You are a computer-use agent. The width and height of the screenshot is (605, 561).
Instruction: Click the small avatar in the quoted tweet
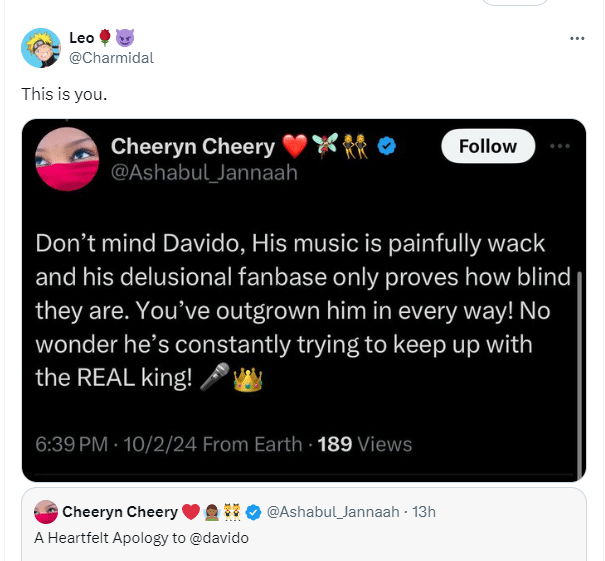click(46, 512)
